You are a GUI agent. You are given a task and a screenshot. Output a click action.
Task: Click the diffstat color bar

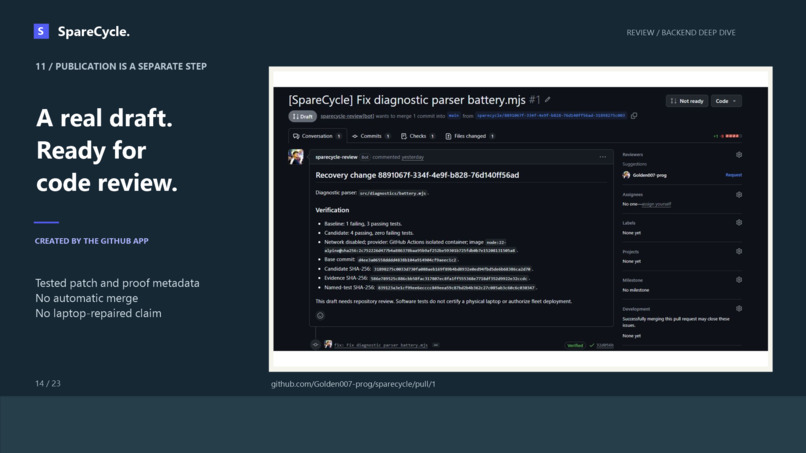(732, 136)
